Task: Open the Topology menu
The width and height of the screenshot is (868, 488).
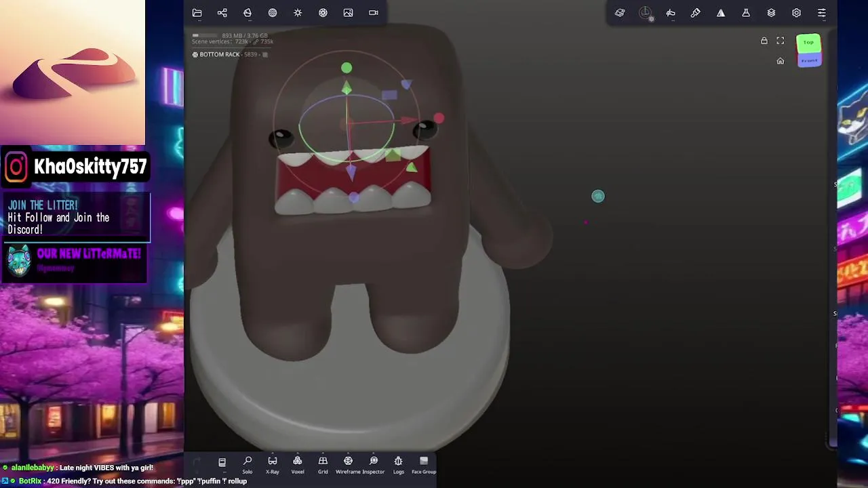Action: [248, 13]
